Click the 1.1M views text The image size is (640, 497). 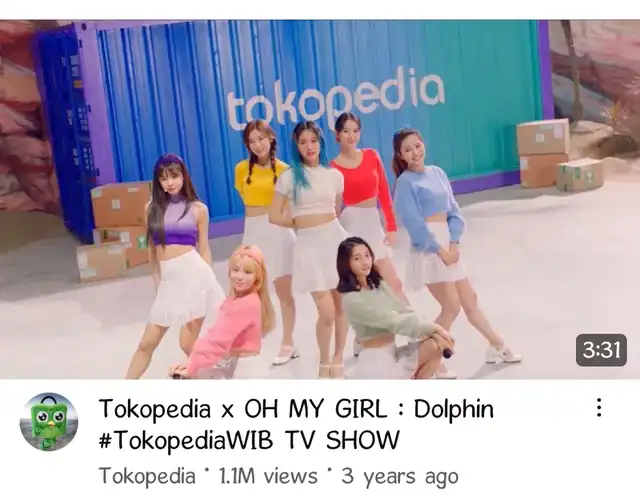268,476
